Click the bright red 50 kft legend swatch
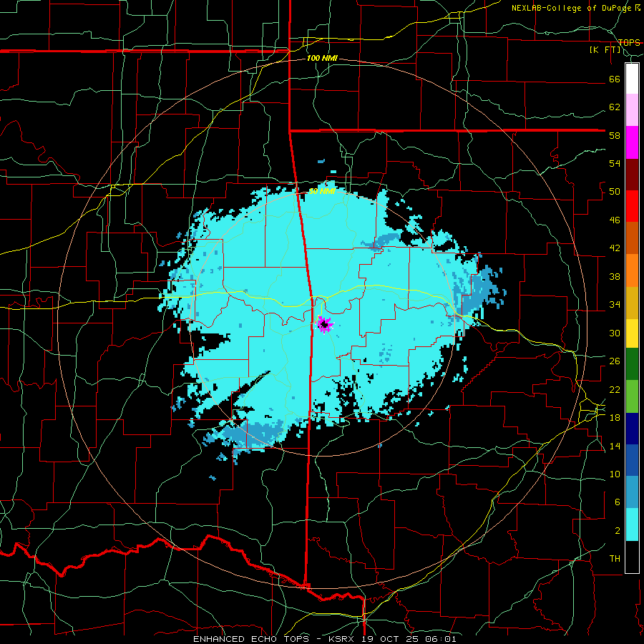 tap(632, 206)
